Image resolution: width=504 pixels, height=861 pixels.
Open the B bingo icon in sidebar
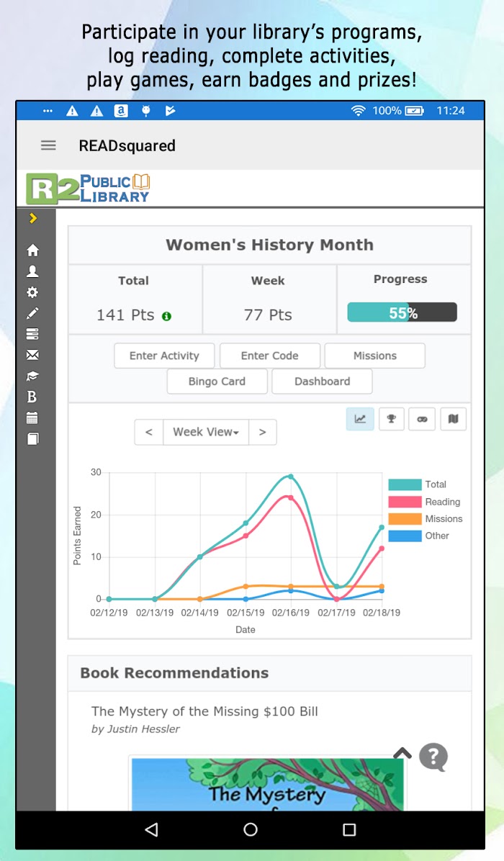[x=32, y=397]
